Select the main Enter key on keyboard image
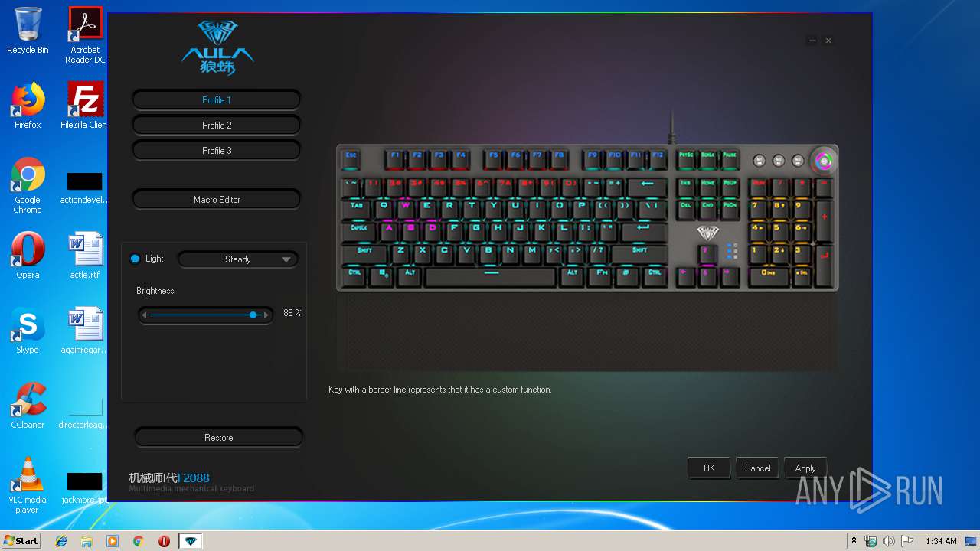This screenshot has height=551, width=980. 643,230
